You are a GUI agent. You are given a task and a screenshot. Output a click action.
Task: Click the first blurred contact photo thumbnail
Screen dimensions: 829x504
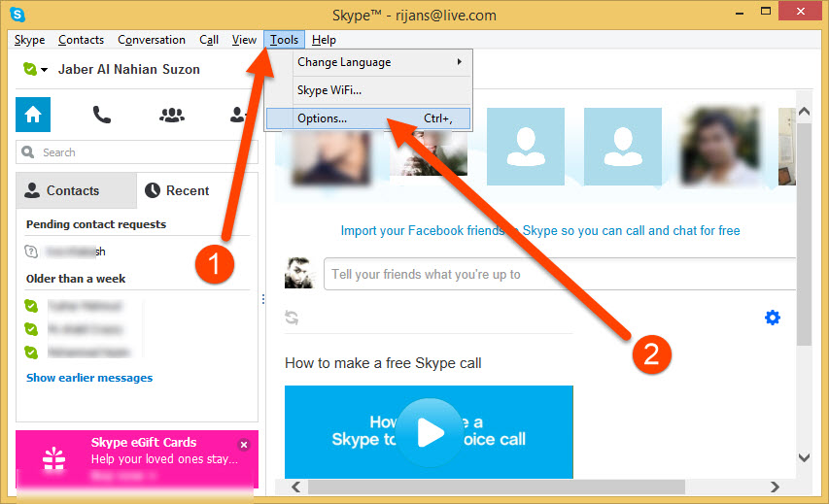tap(331, 157)
